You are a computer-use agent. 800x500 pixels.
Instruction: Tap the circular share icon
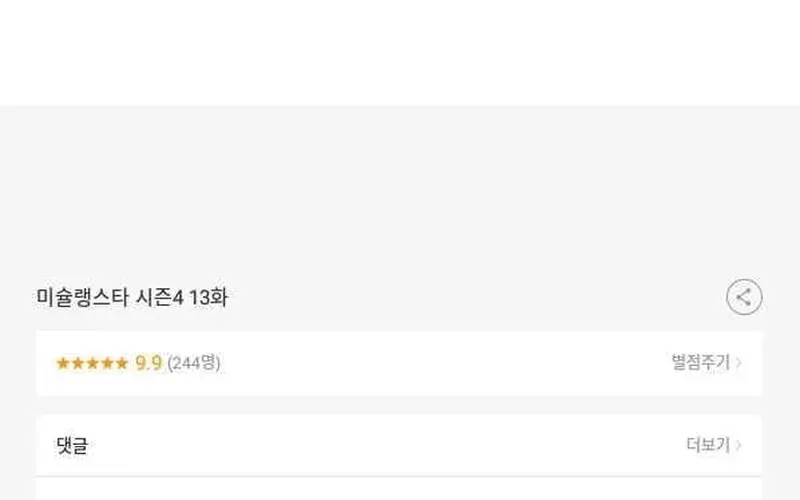coord(744,296)
